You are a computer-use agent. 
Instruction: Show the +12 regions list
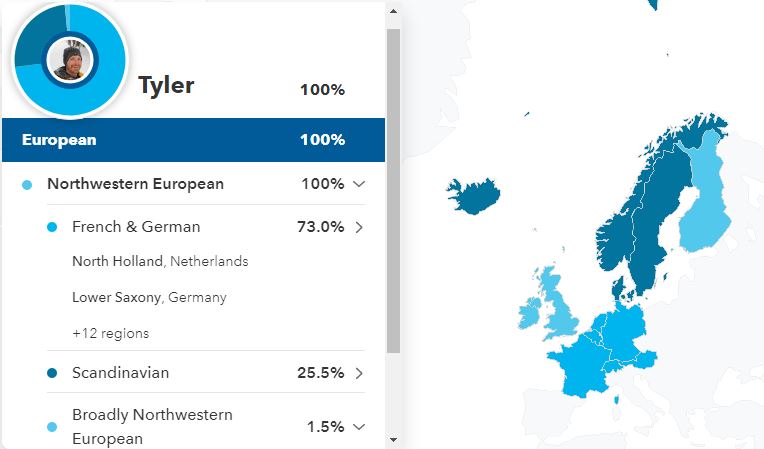(x=110, y=333)
